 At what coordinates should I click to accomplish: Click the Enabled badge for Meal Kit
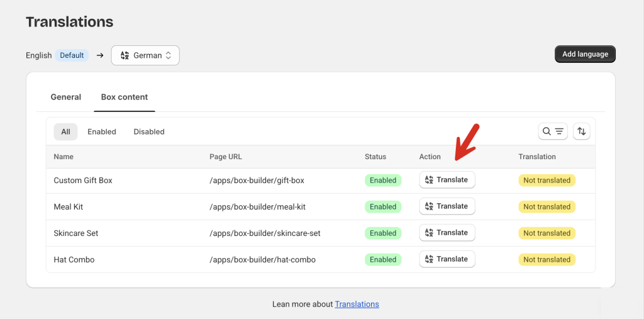[x=383, y=206]
